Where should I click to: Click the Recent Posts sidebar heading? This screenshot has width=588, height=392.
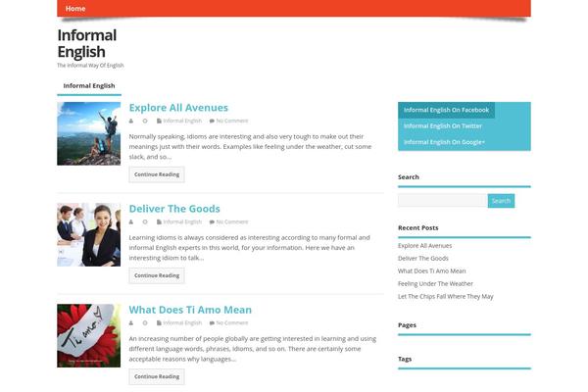pyautogui.click(x=418, y=227)
